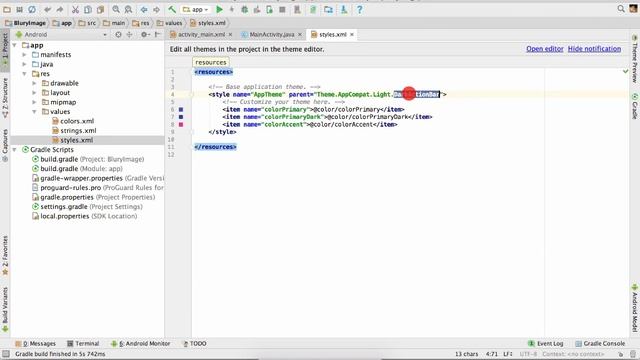The image size is (640, 360).
Task: Click the Collapse All project icon
Action: click(x=129, y=35)
